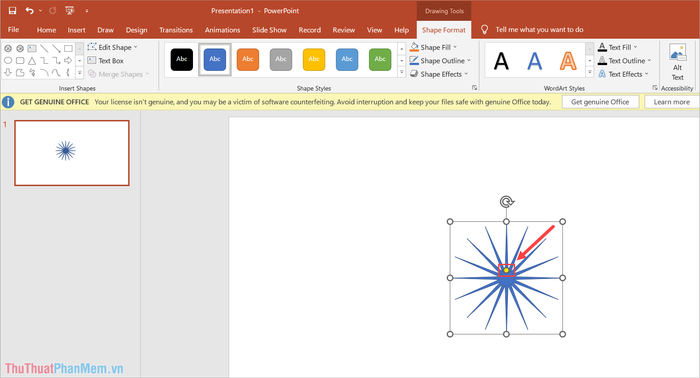
Task: Expand the Shape Styles gallery
Action: 401,72
